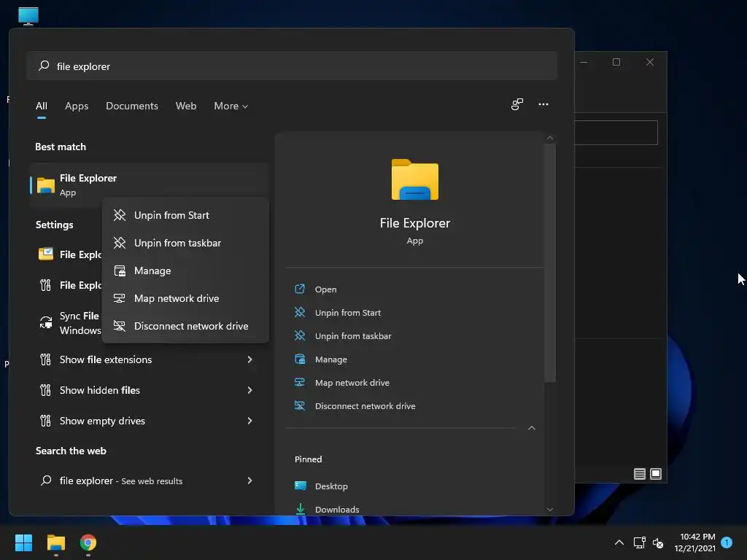This screenshot has height=560, width=747.
Task: Click the Disconnect network drive icon in details pane
Action: 300,405
